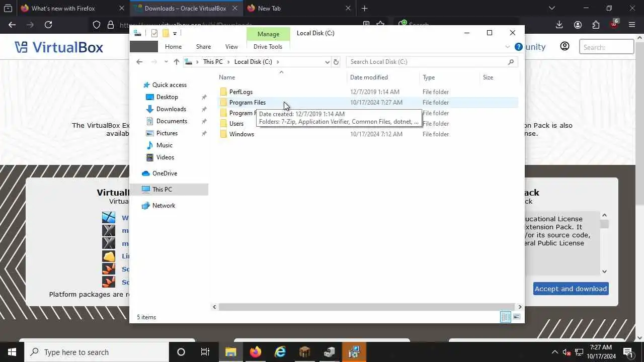Click the horizontal scrollbar in file list

pos(367,307)
